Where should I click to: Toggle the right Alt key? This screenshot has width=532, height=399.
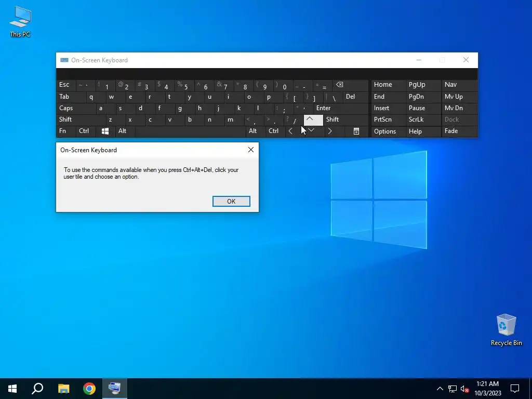256,131
